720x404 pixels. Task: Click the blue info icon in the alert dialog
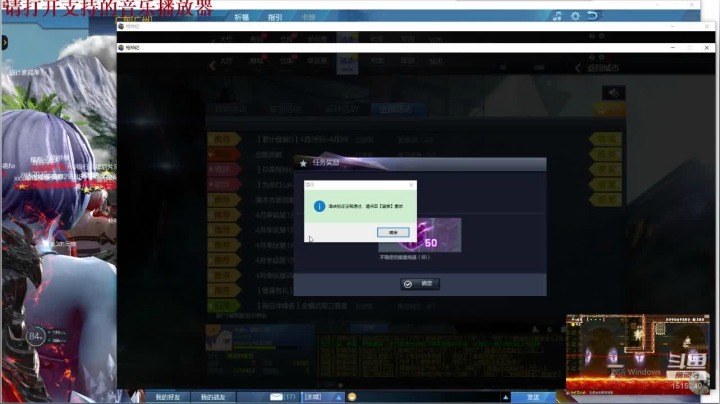click(319, 206)
